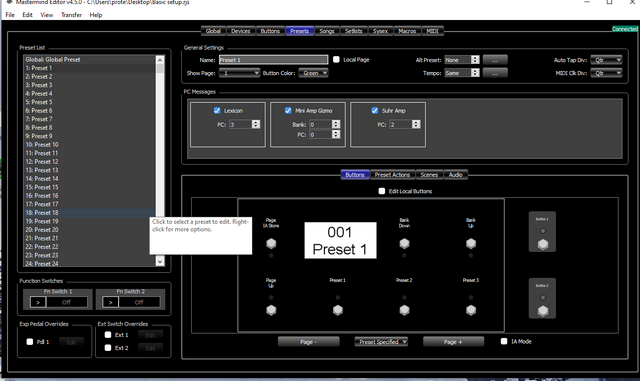Open the Preset Actions sub-tab
Screen dimensions: 640x381
click(392, 175)
